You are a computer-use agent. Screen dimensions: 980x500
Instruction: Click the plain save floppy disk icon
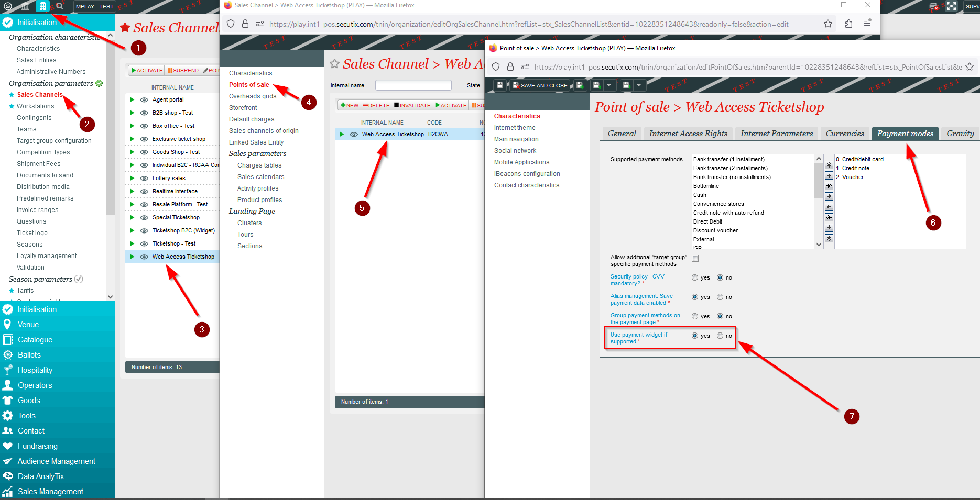point(499,85)
